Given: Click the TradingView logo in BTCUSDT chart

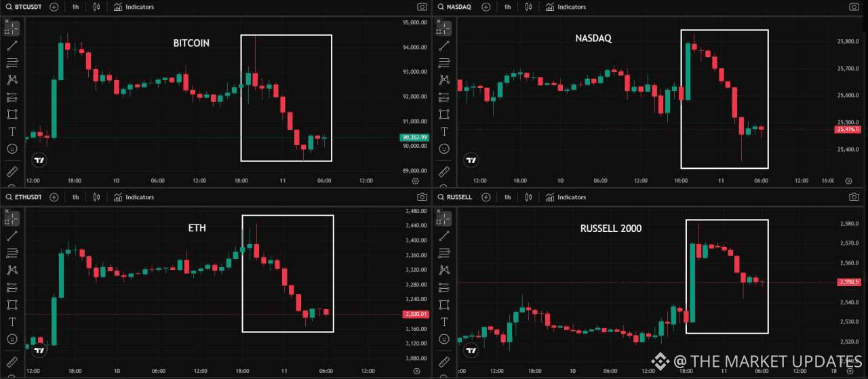Looking at the screenshot, I should (x=39, y=160).
